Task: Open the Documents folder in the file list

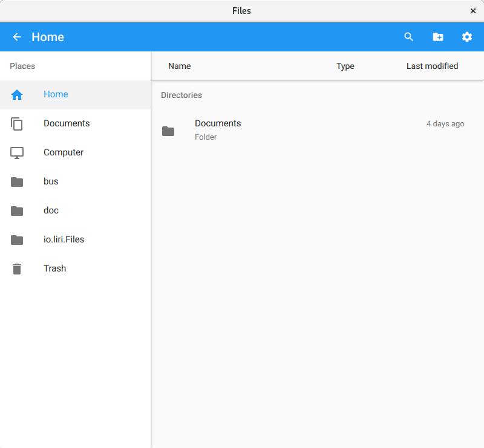Action: (x=218, y=129)
